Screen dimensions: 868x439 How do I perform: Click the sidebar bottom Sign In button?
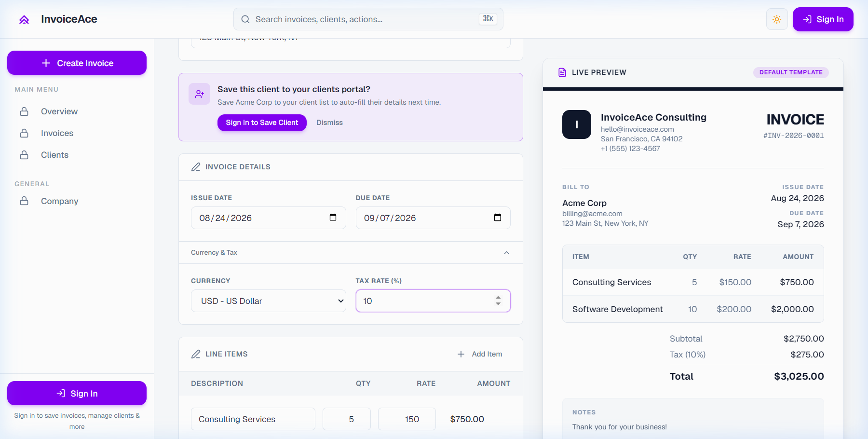(77, 393)
